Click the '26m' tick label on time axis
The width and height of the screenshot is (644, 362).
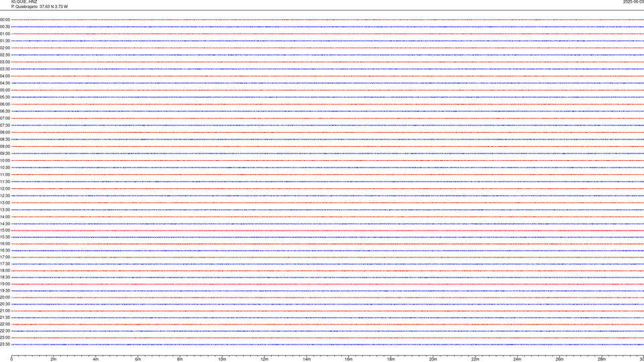tap(559, 359)
